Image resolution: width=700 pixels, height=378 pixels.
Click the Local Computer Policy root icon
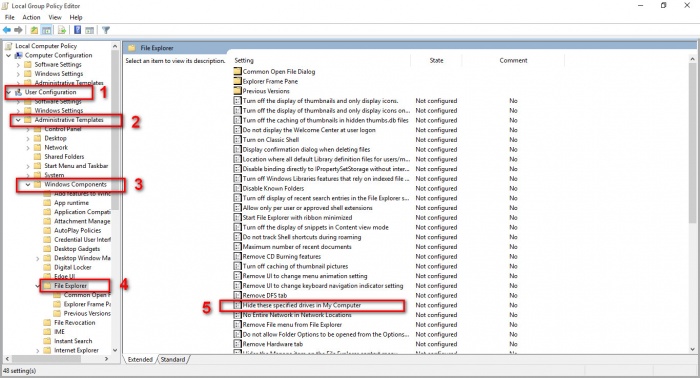click(x=8, y=46)
